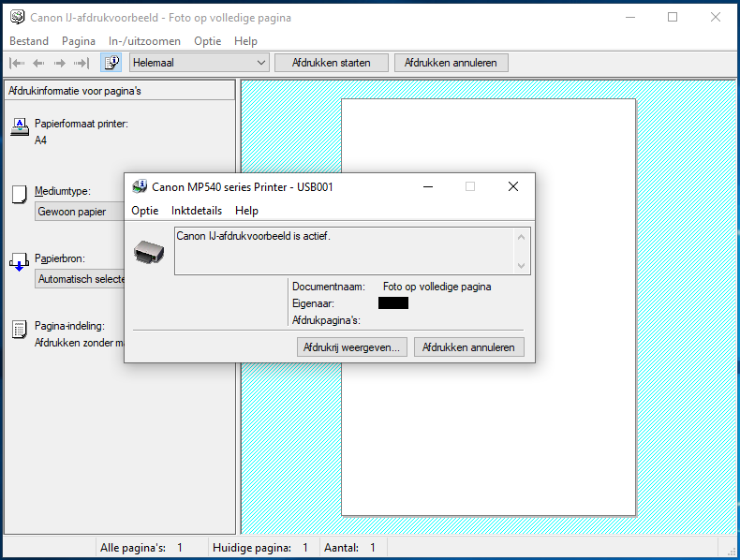Click the white page preview
Image resolution: width=740 pixels, height=560 pixels.
488,307
